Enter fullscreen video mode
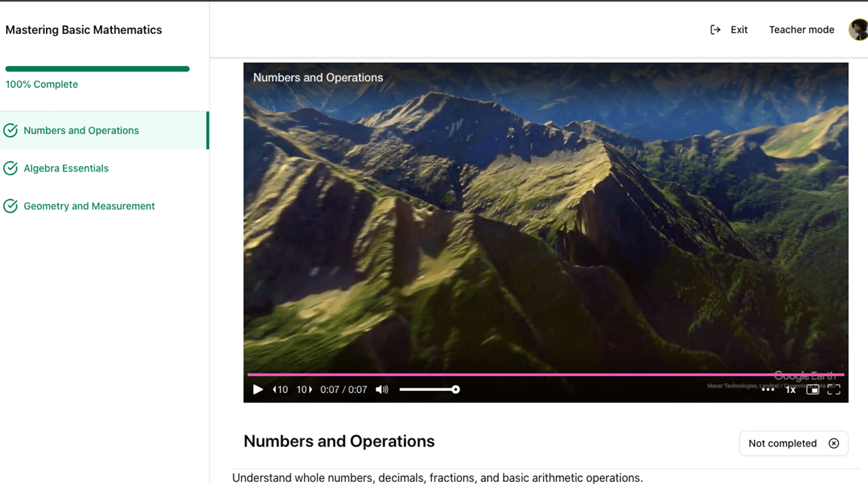 [x=834, y=390]
